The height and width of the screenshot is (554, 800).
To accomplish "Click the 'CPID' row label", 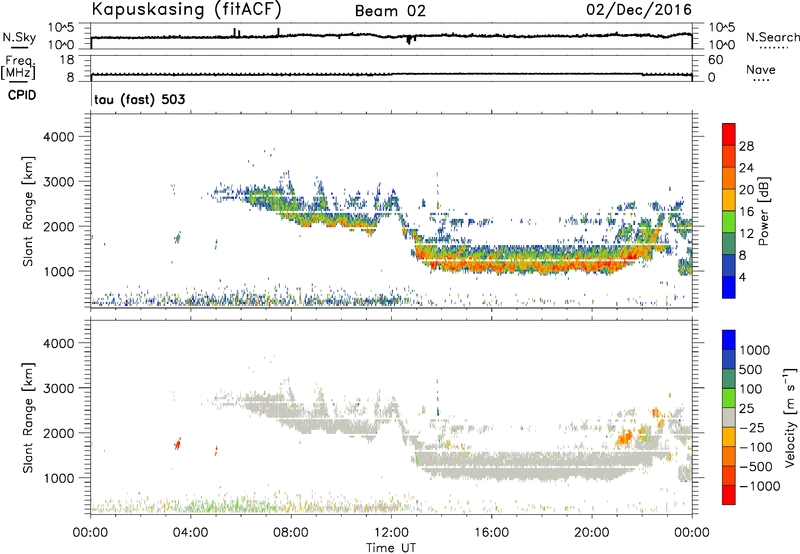I will pos(22,95).
